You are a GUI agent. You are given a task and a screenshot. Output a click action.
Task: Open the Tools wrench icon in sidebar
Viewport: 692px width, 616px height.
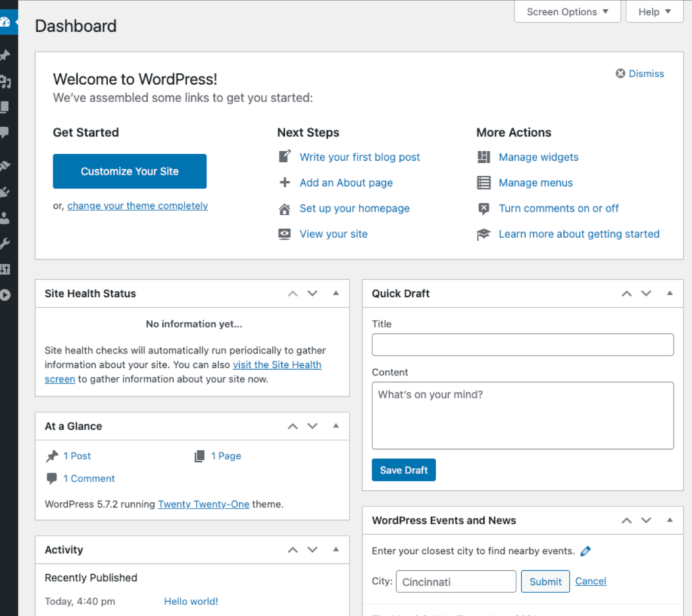(5, 243)
